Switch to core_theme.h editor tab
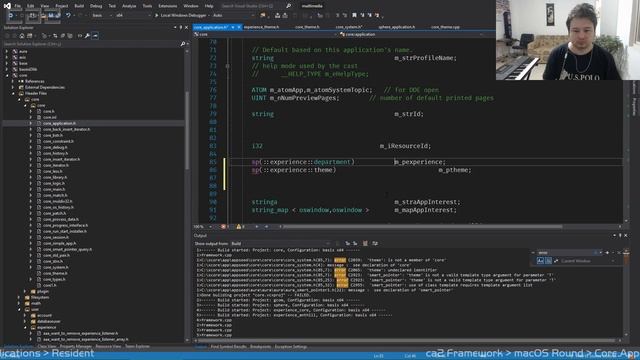Viewport: 640px width, 360px height. click(307, 27)
